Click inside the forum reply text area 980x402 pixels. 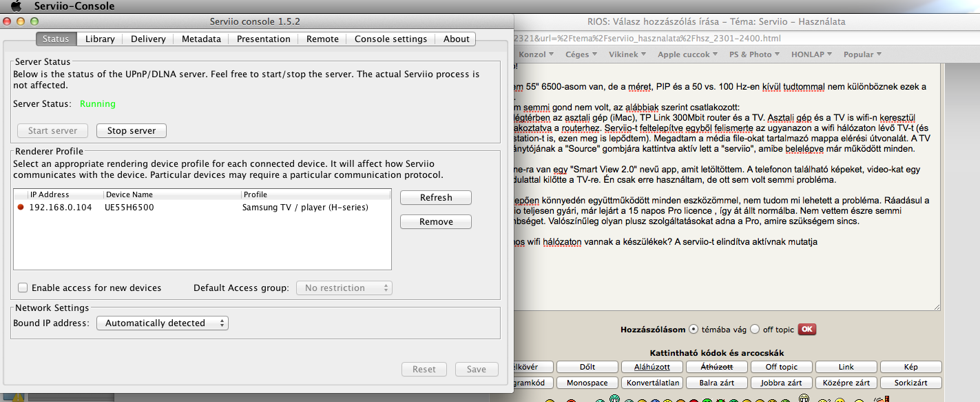727,186
